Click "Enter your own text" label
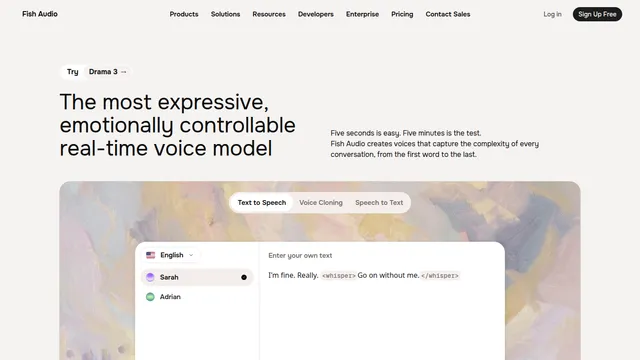640x360 pixels. 300,256
